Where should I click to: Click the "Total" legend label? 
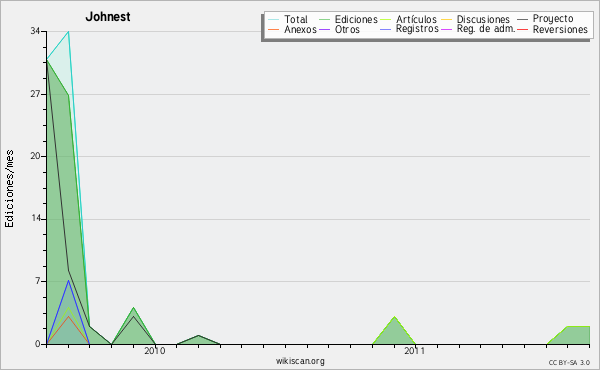coord(296,19)
